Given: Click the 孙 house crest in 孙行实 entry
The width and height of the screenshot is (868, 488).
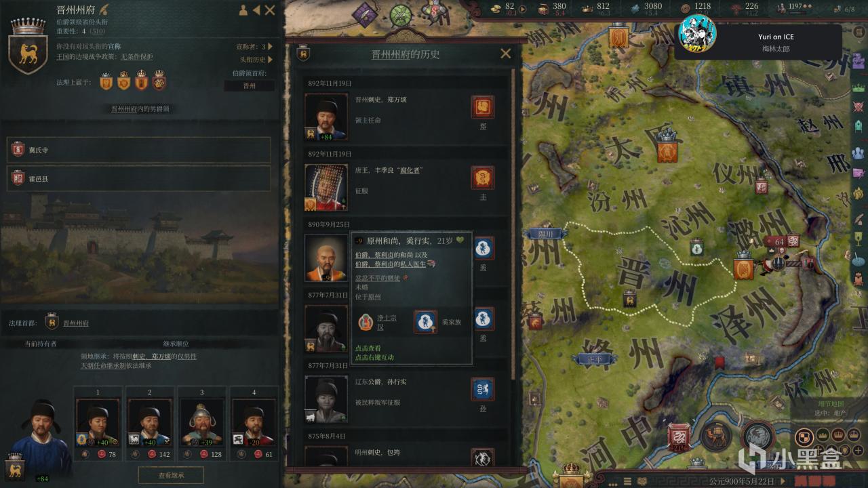Looking at the screenshot, I should click(x=483, y=389).
